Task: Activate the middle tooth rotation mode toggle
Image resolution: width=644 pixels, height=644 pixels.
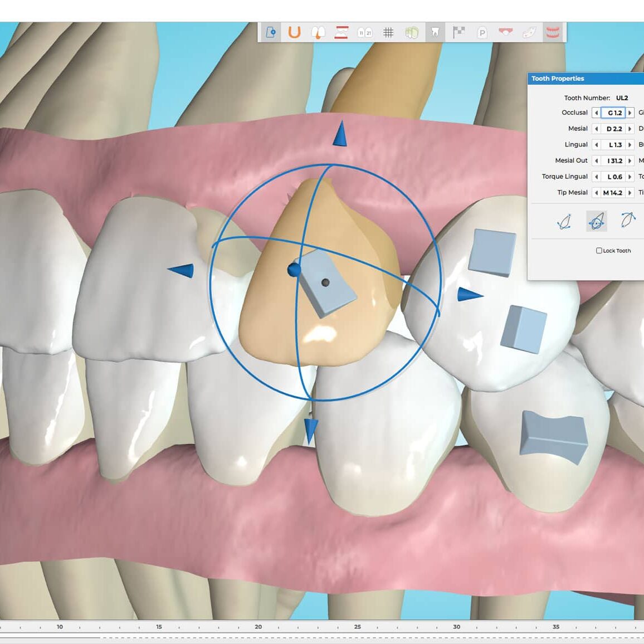Action: click(597, 222)
